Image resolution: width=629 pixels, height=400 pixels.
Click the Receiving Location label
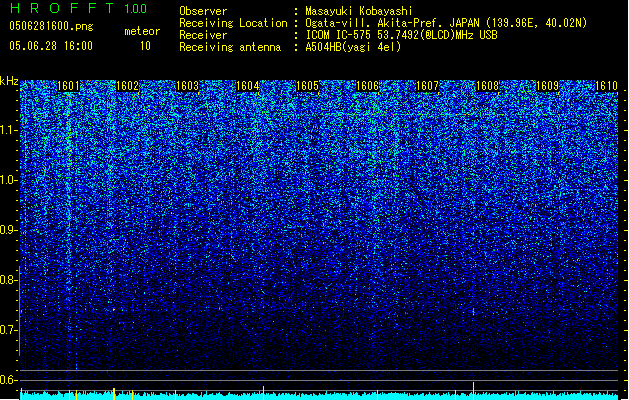pos(233,23)
